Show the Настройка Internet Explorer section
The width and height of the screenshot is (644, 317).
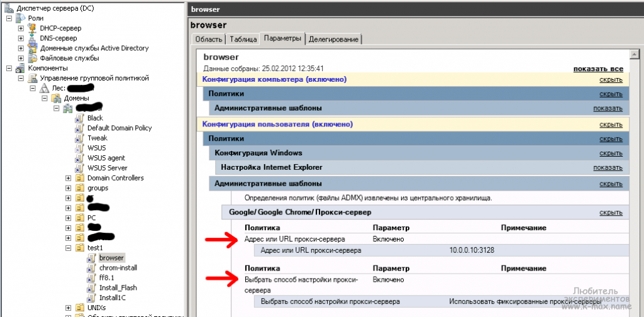click(x=608, y=167)
